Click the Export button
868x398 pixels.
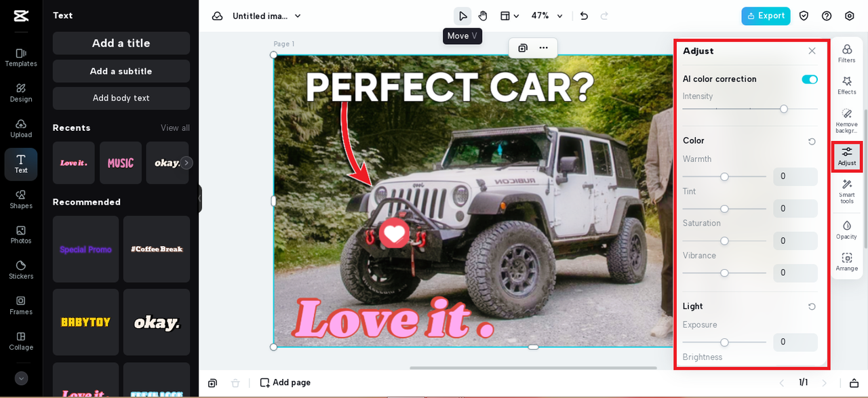click(766, 16)
